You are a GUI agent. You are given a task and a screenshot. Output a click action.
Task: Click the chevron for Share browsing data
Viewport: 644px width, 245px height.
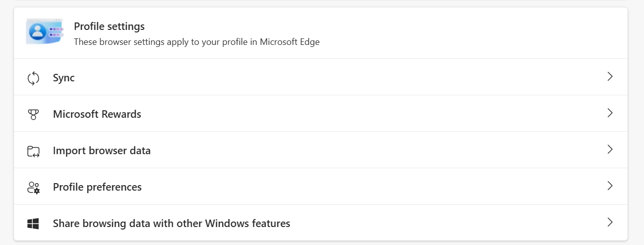[x=610, y=223]
